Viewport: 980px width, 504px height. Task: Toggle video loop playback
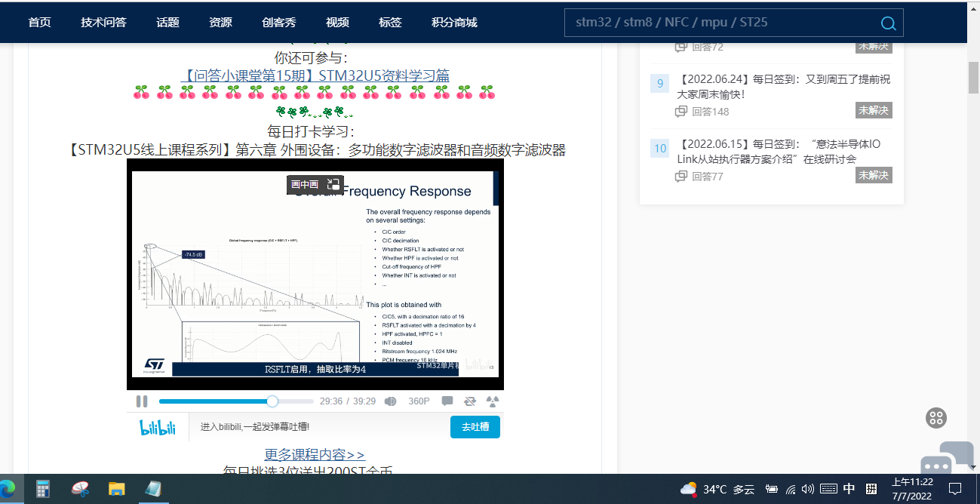(x=470, y=401)
